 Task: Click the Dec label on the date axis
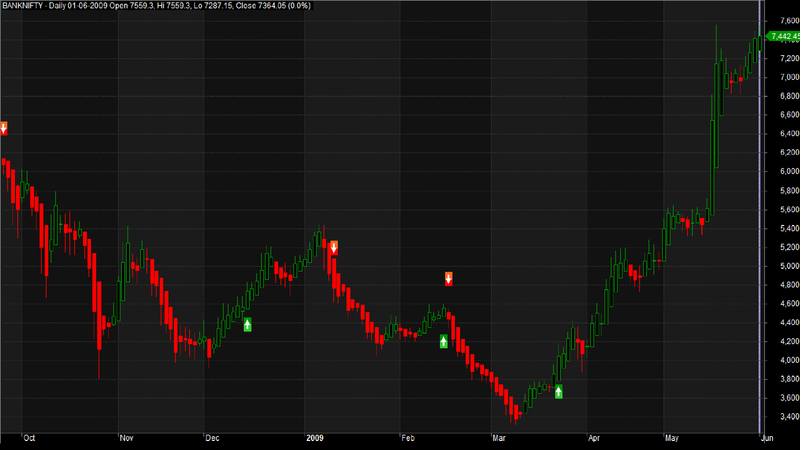[x=212, y=438]
